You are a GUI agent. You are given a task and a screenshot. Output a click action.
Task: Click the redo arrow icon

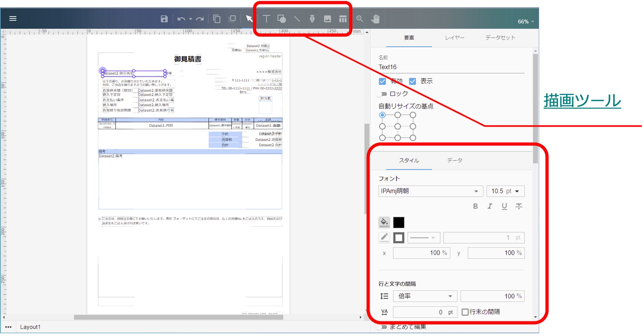tap(200, 19)
